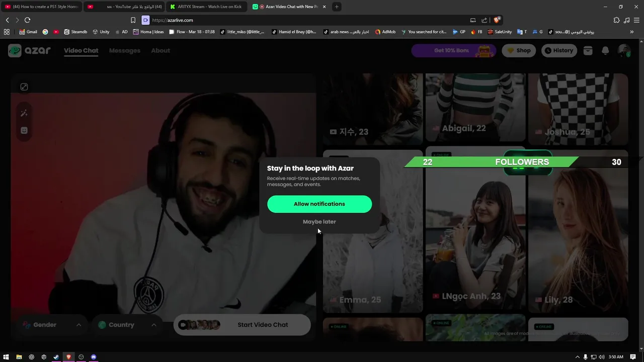
Task: Dismiss popup with Maybe later
Action: (x=319, y=222)
